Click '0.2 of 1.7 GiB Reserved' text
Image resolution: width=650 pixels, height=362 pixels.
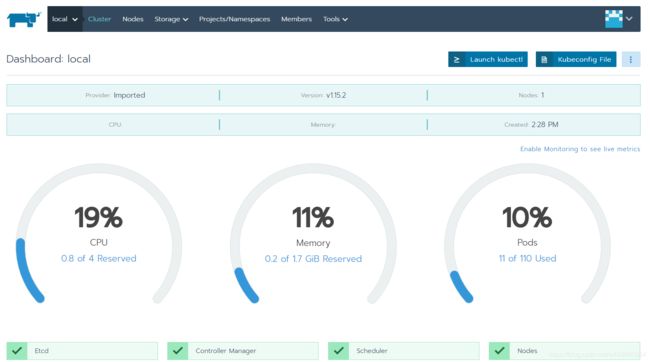pyautogui.click(x=313, y=259)
